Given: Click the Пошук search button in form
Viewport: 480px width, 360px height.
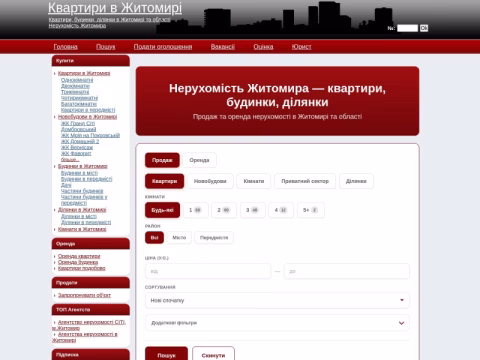Looking at the screenshot, I should pyautogui.click(x=166, y=355).
